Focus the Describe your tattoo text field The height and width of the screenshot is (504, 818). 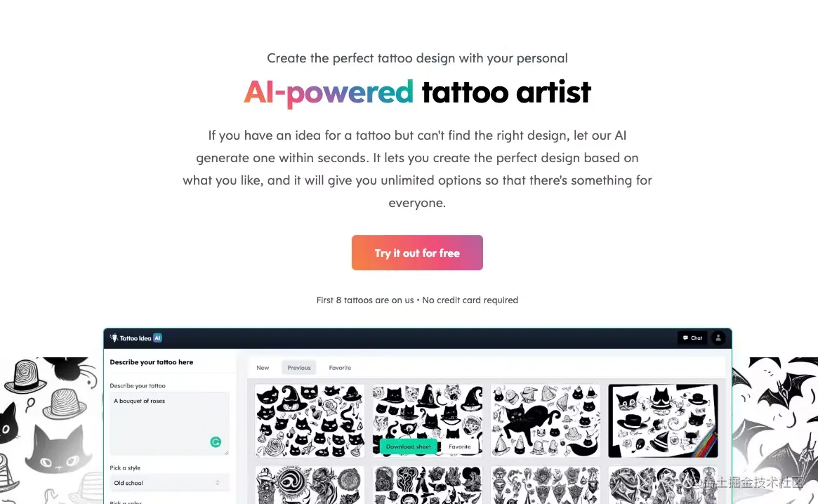click(x=169, y=423)
